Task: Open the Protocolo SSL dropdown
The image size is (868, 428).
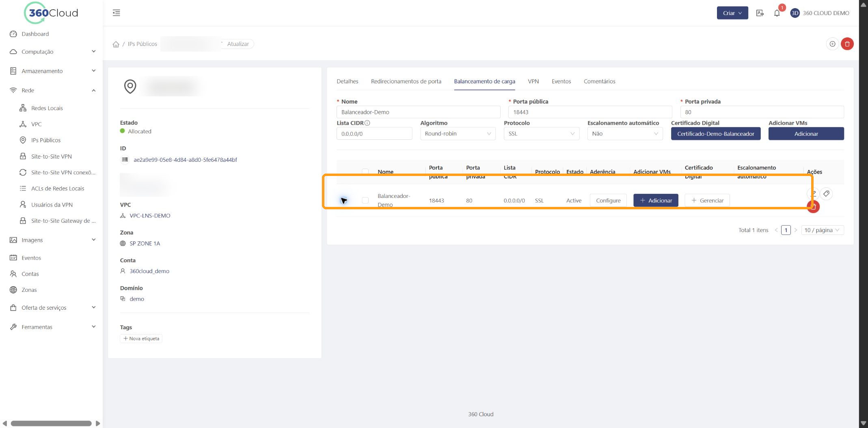Action: pos(541,134)
